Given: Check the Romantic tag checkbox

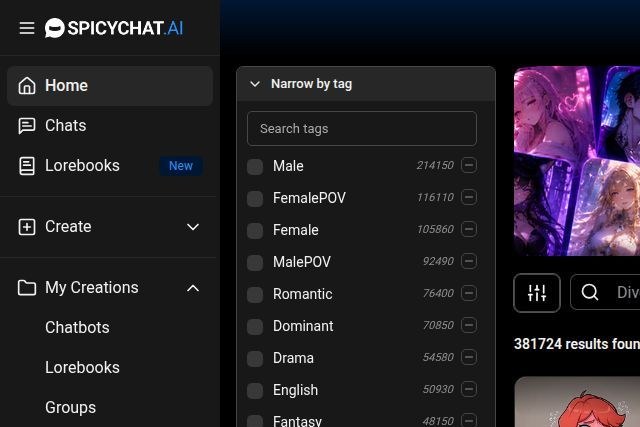Looking at the screenshot, I should coord(255,294).
